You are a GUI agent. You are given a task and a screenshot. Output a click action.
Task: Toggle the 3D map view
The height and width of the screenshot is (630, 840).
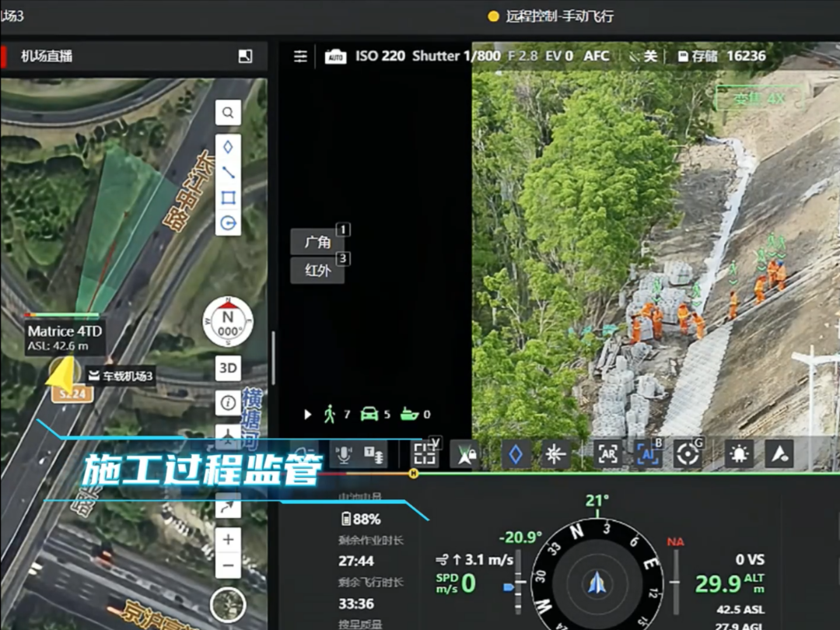click(x=228, y=368)
